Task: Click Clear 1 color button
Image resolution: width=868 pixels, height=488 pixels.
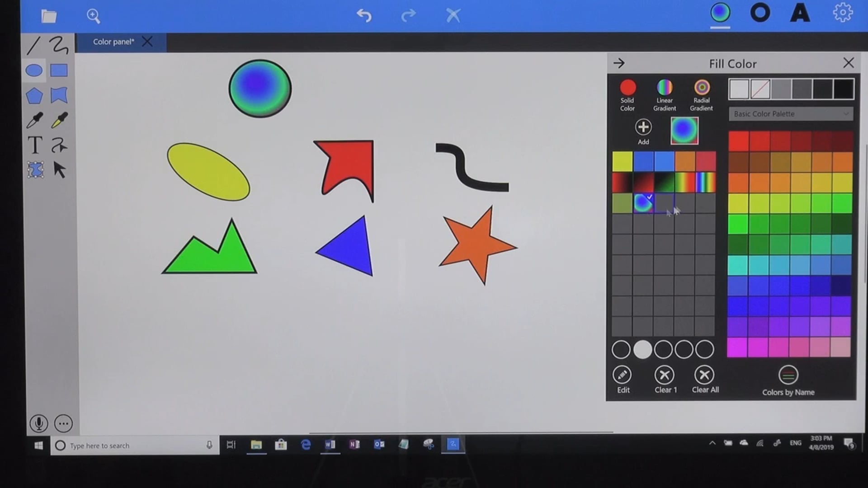Action: (x=664, y=375)
